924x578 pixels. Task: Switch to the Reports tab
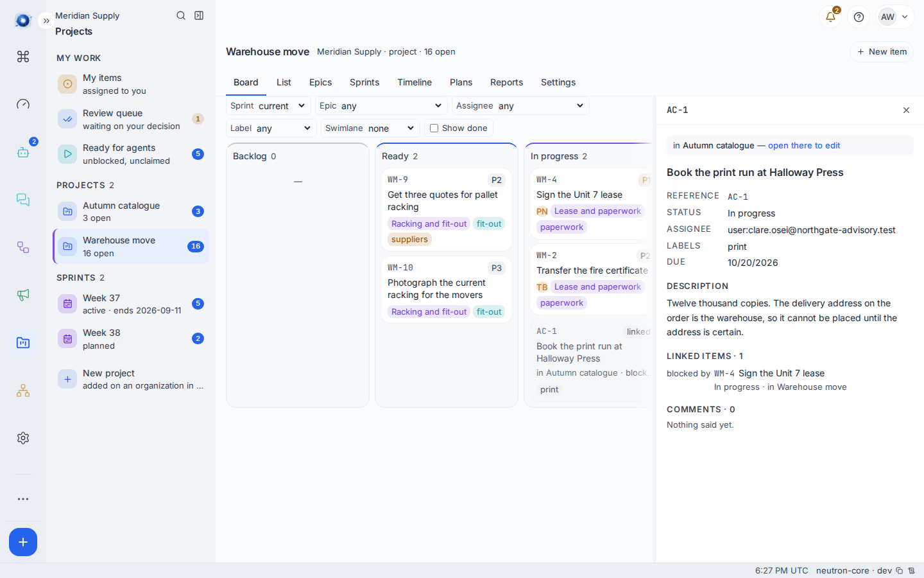coord(506,82)
